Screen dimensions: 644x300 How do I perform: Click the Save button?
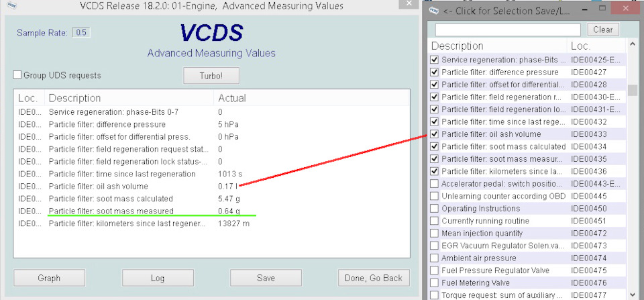click(x=266, y=278)
